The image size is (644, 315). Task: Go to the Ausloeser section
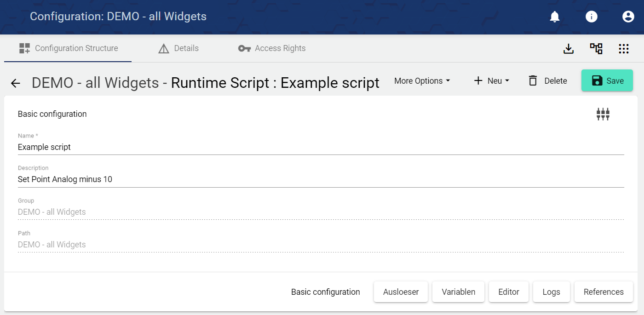(401, 292)
